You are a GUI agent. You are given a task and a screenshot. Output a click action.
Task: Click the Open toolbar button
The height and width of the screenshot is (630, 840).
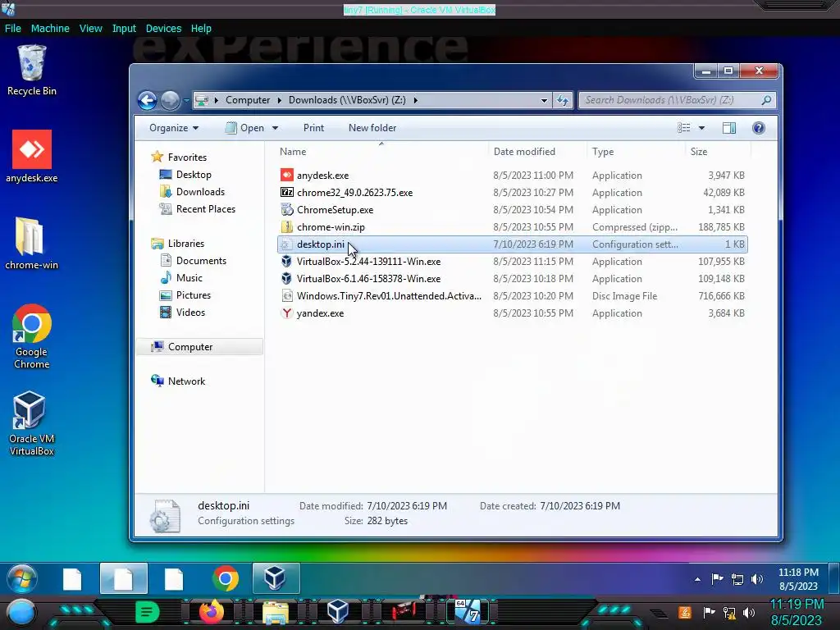[x=244, y=128]
